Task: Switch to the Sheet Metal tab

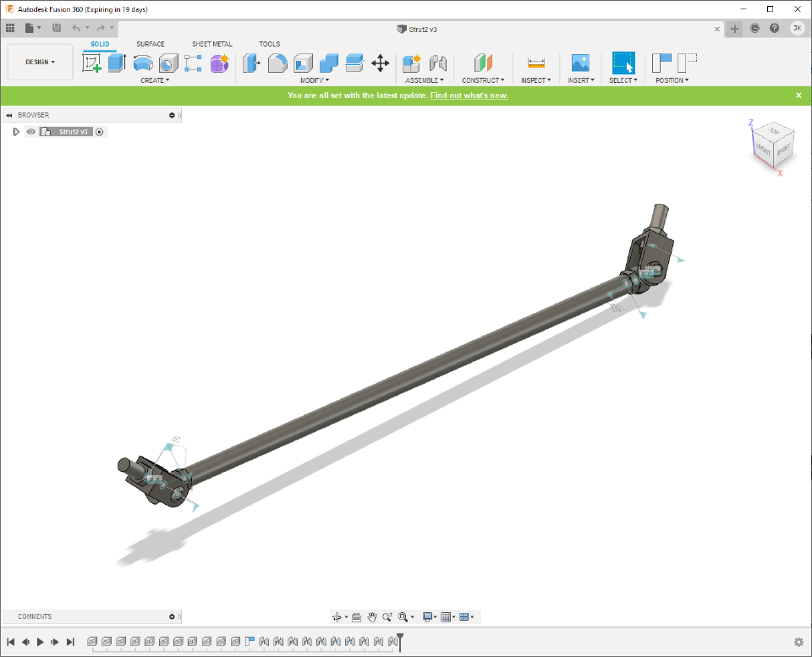Action: click(x=211, y=44)
